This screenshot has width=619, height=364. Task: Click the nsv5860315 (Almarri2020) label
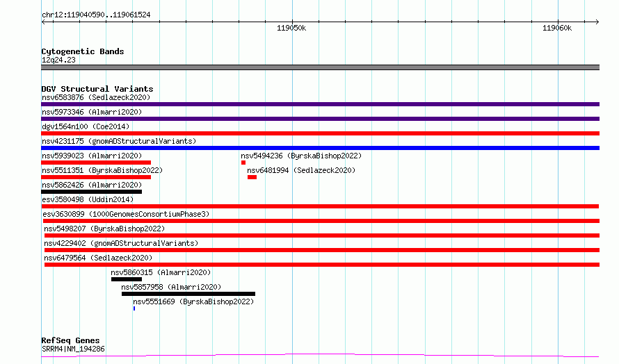[x=161, y=272]
